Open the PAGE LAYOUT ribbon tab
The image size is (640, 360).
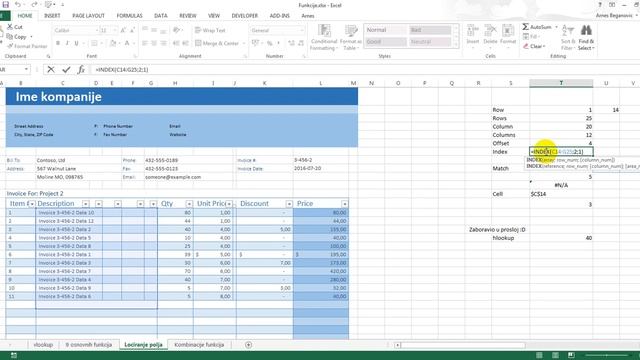coord(89,16)
